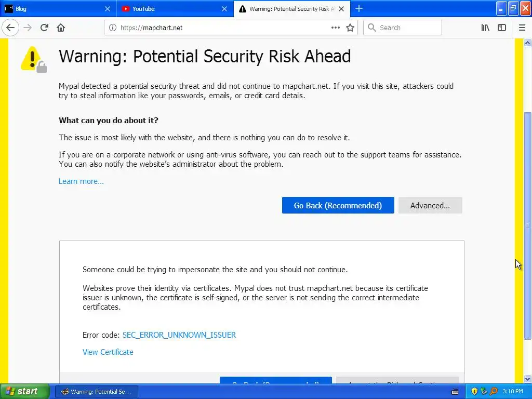Click the vertical scrollbar thumb
Screen dimensions: 532x399
(x=527, y=225)
